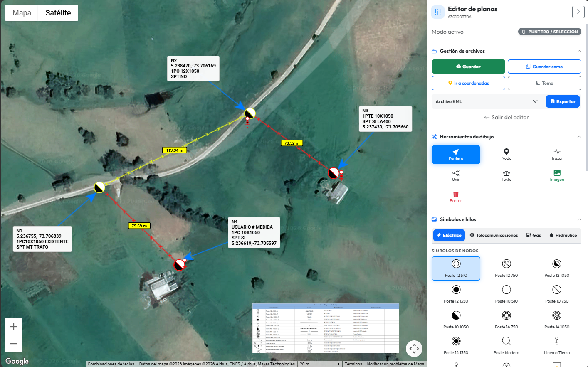Click the N4 node pole marker
This screenshot has height=367, width=588.
(179, 265)
